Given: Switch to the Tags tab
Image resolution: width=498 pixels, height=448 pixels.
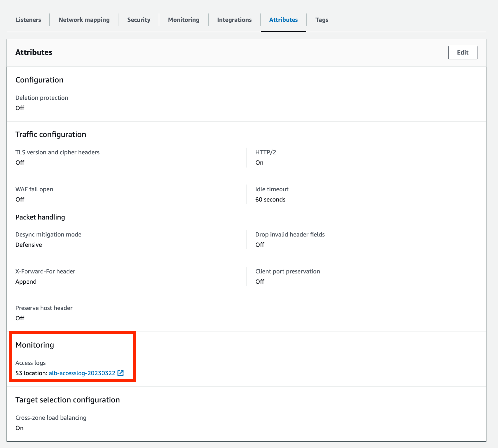Looking at the screenshot, I should coord(322,20).
